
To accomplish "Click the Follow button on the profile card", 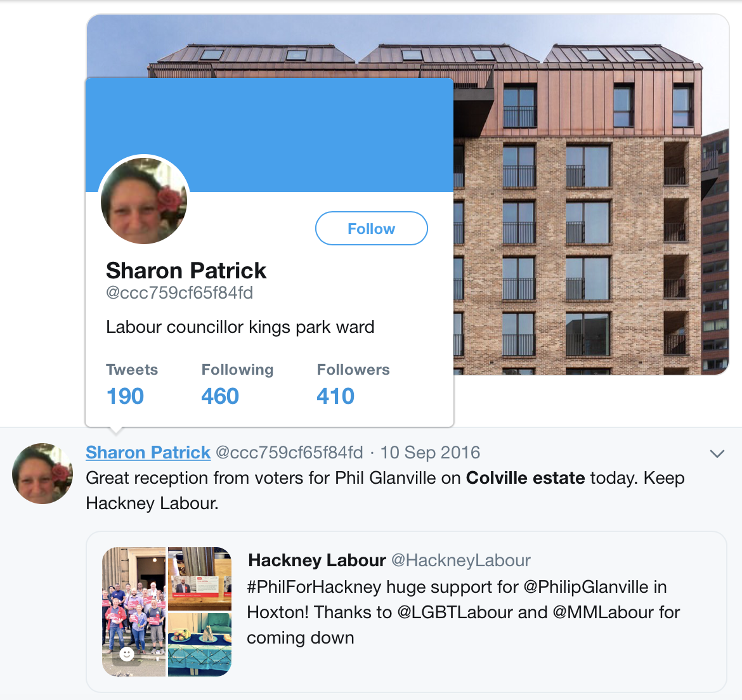I will (372, 228).
